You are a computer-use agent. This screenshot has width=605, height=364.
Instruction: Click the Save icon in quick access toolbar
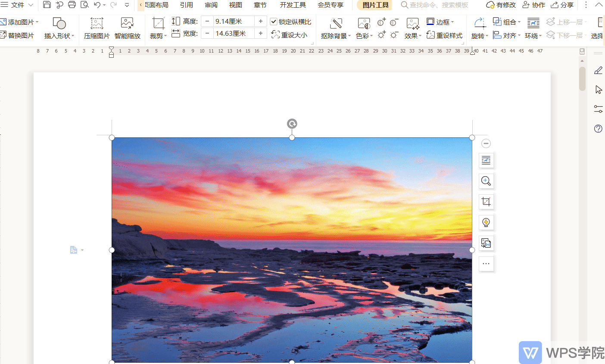47,5
